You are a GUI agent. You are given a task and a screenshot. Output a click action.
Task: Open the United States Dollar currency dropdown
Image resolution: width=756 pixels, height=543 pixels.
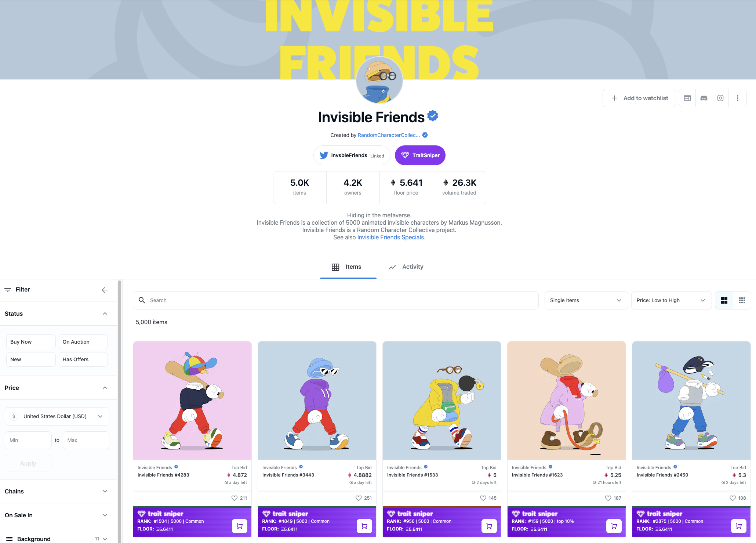coord(57,416)
